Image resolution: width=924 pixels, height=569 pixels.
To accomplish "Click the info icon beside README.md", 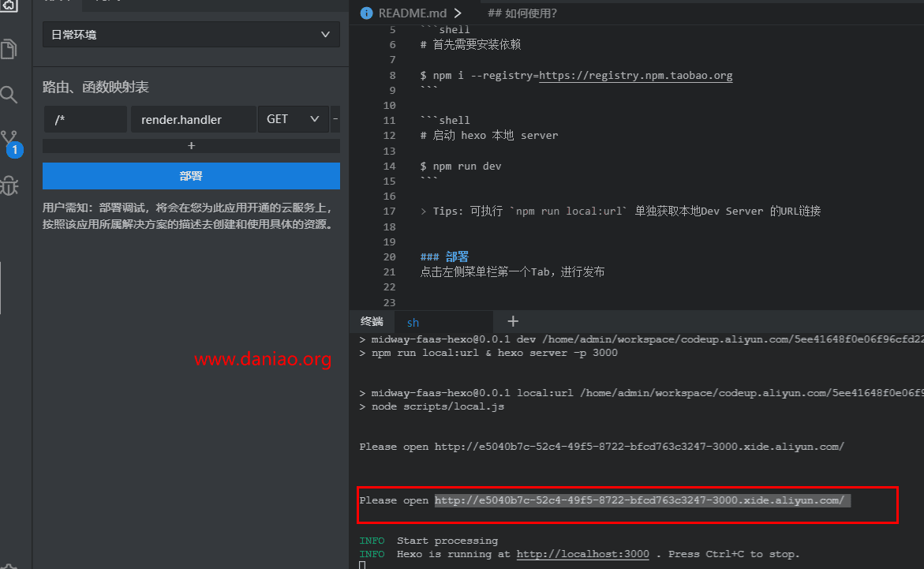I will point(367,13).
